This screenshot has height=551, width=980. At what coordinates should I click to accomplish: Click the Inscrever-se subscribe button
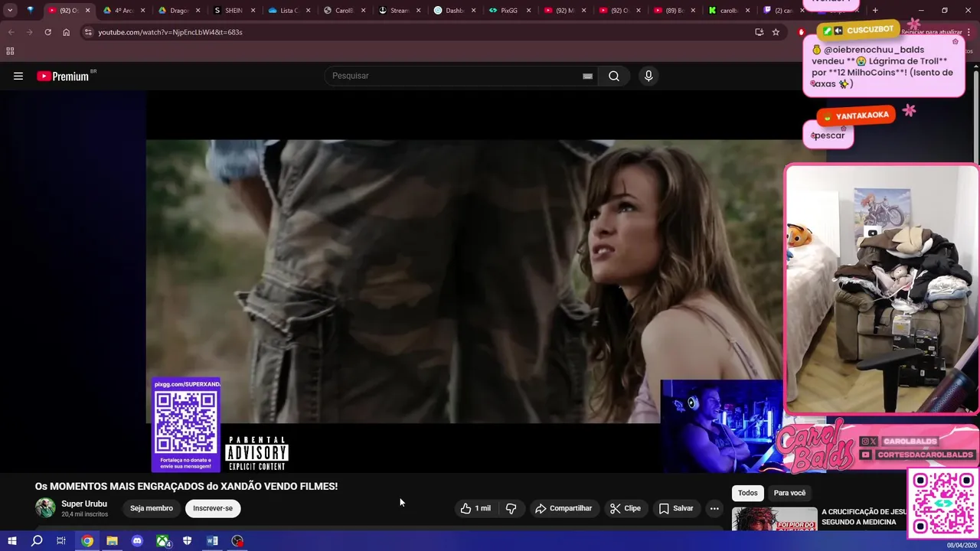(213, 508)
